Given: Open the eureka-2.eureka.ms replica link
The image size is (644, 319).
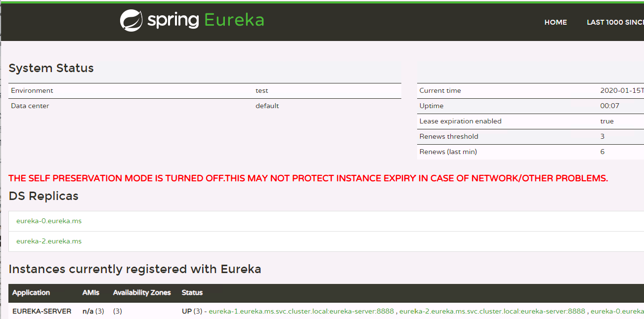Looking at the screenshot, I should point(49,241).
